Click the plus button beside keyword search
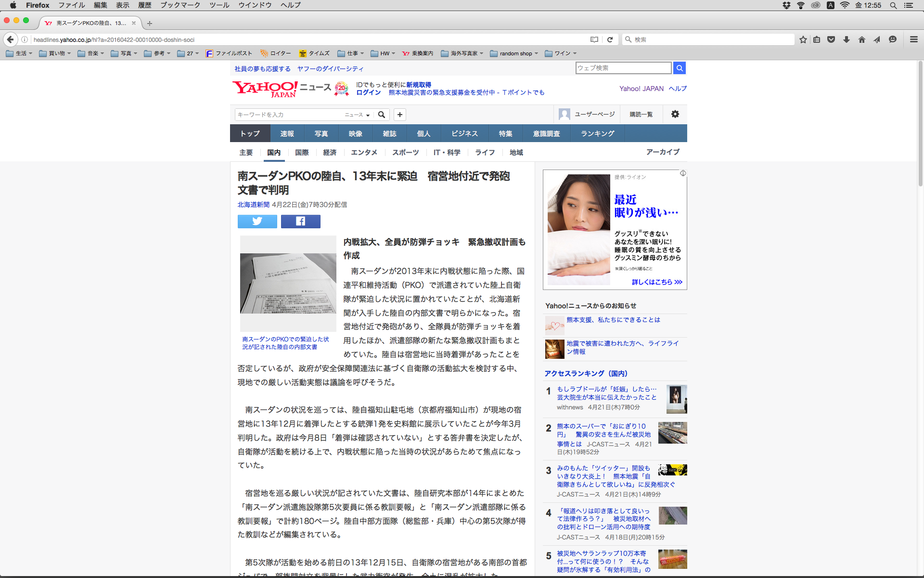Viewport: 924px width, 578px height. 399,115
